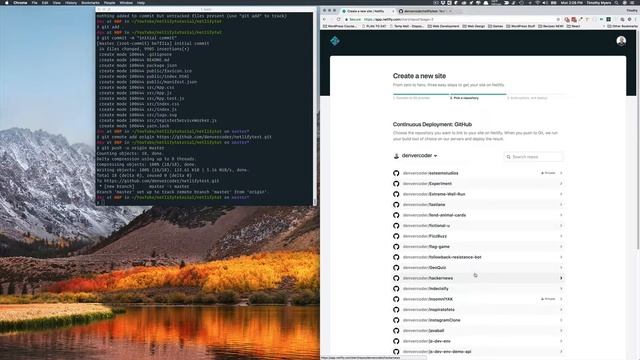The width and height of the screenshot is (640, 360).
Task: Click the volume icon in menu bar
Action: (x=545, y=2)
